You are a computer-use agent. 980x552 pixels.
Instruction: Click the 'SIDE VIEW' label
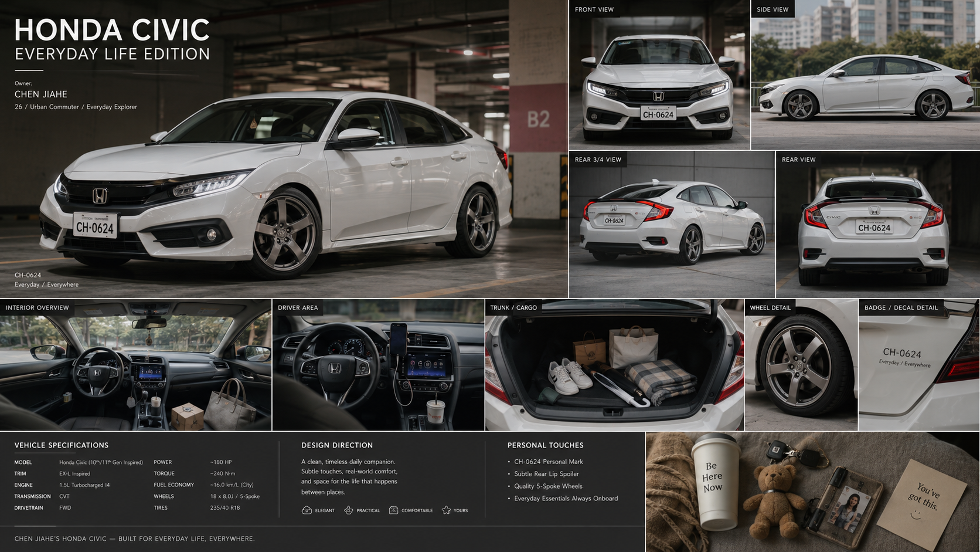pos(773,9)
